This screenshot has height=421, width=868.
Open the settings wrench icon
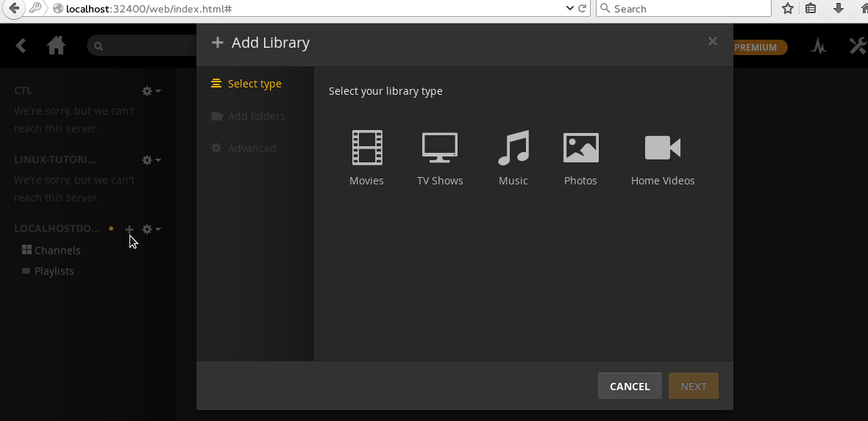click(858, 47)
